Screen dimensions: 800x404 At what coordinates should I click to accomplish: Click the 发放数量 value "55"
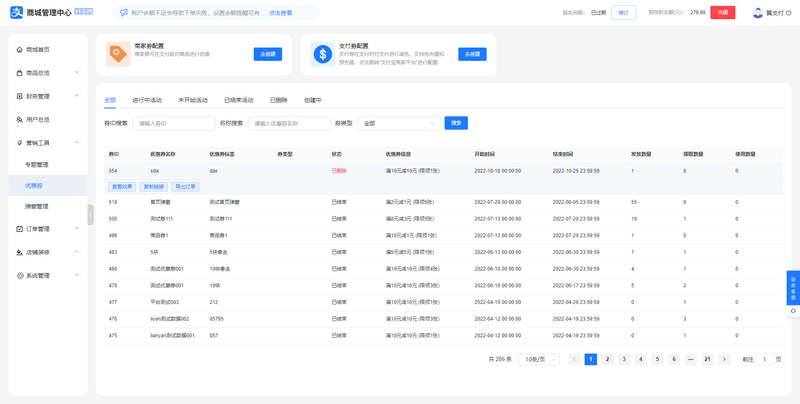click(x=634, y=202)
